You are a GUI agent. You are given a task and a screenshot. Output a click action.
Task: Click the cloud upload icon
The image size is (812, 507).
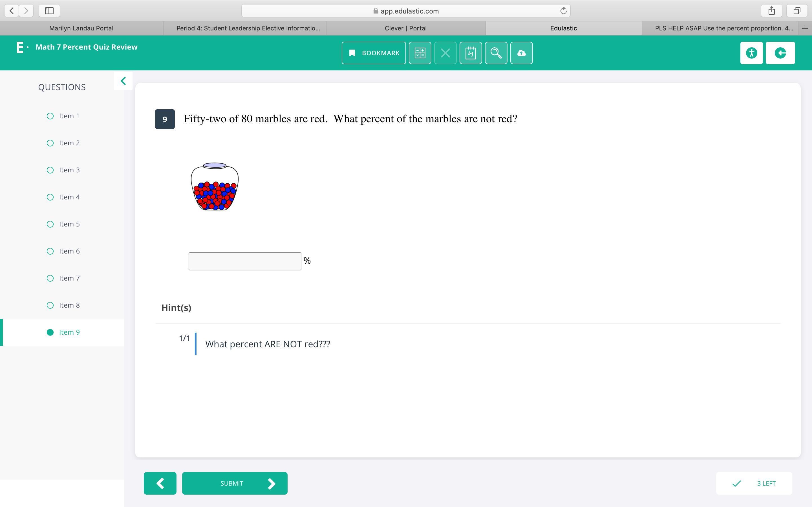tap(521, 53)
